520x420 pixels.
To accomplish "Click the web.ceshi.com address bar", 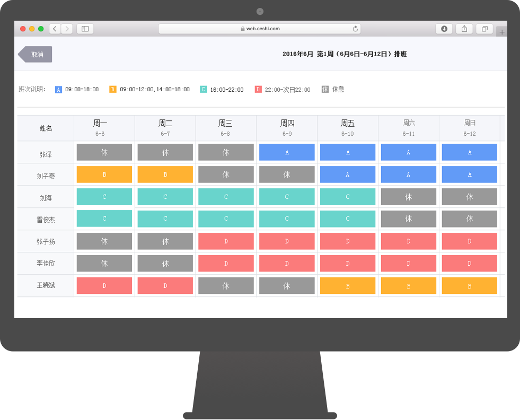I will tap(260, 29).
